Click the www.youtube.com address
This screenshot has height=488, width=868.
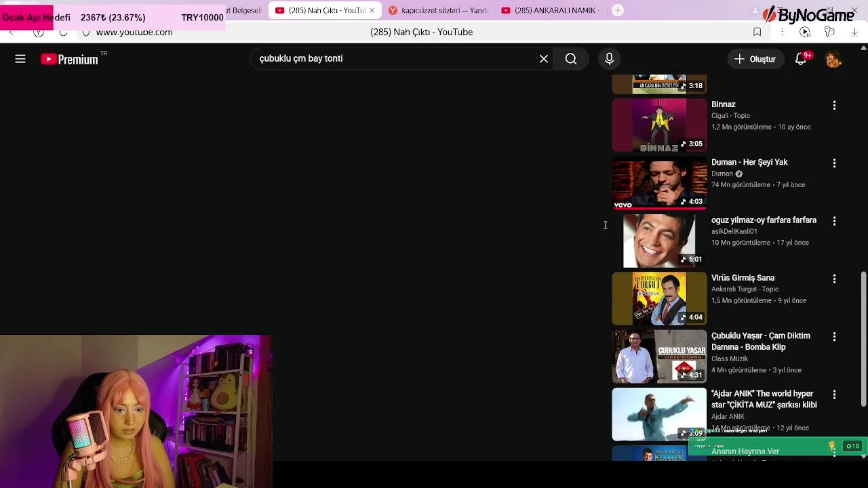[134, 32]
